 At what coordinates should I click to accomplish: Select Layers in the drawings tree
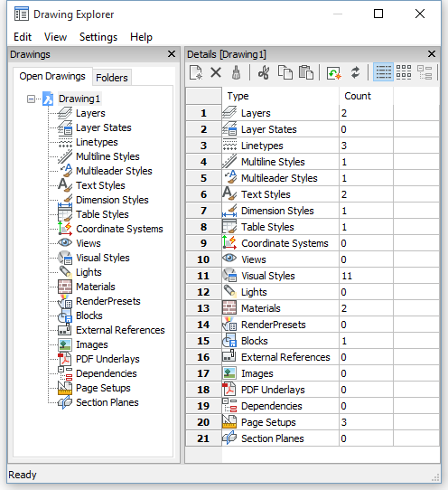pos(90,113)
